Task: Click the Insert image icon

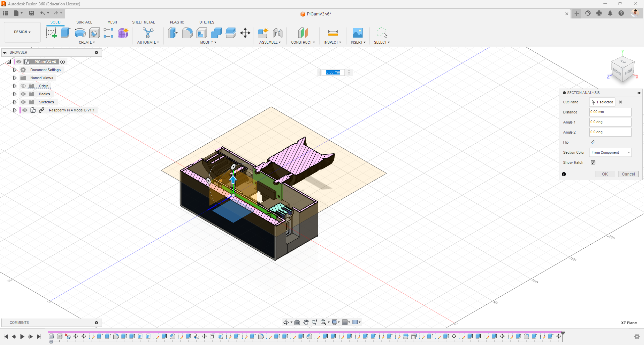Action: pyautogui.click(x=358, y=33)
